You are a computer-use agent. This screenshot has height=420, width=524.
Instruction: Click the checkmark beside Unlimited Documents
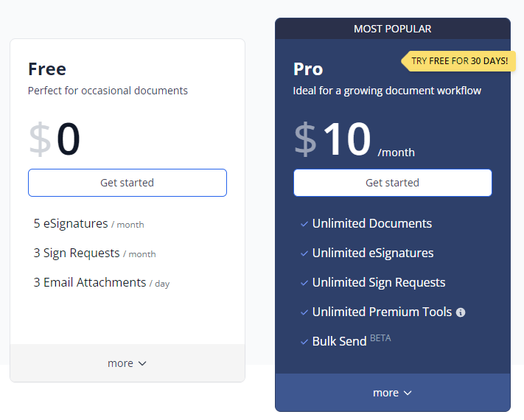click(304, 224)
